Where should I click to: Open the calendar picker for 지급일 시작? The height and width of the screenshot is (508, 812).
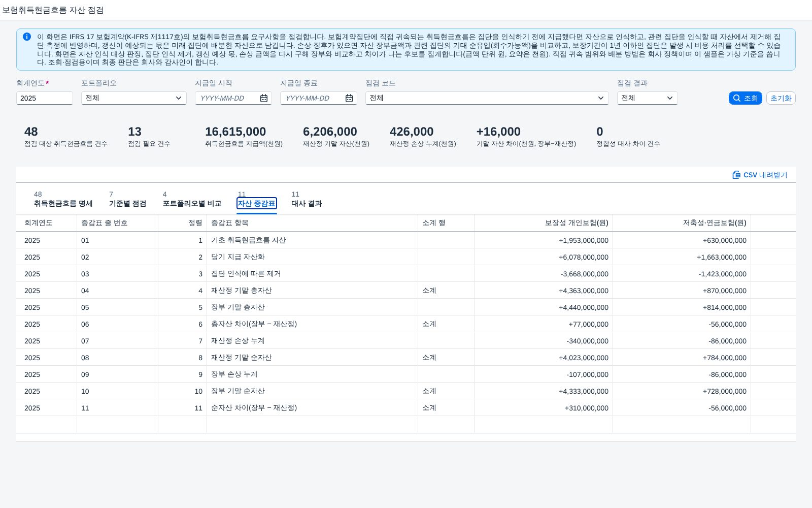point(264,98)
